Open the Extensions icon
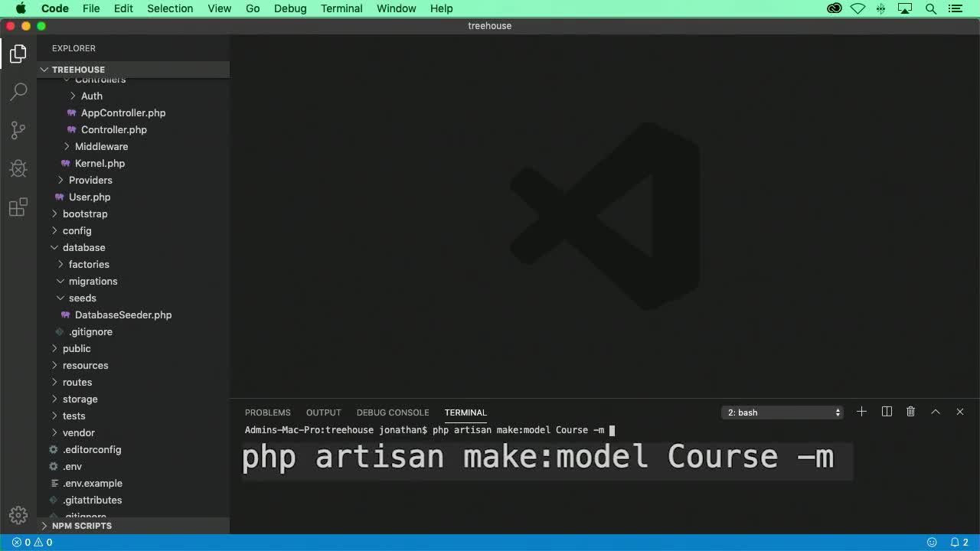 (x=18, y=207)
